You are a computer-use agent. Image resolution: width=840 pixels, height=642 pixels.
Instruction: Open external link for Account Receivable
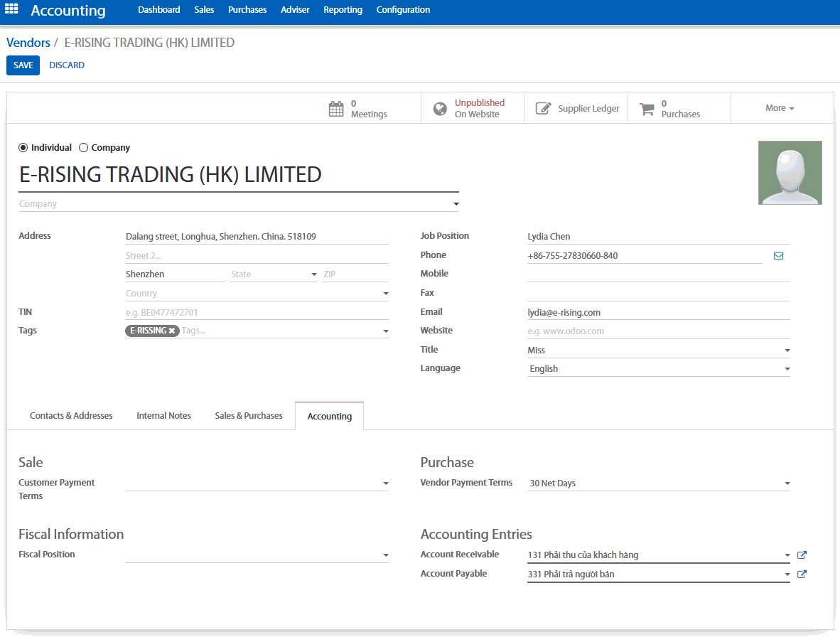802,555
